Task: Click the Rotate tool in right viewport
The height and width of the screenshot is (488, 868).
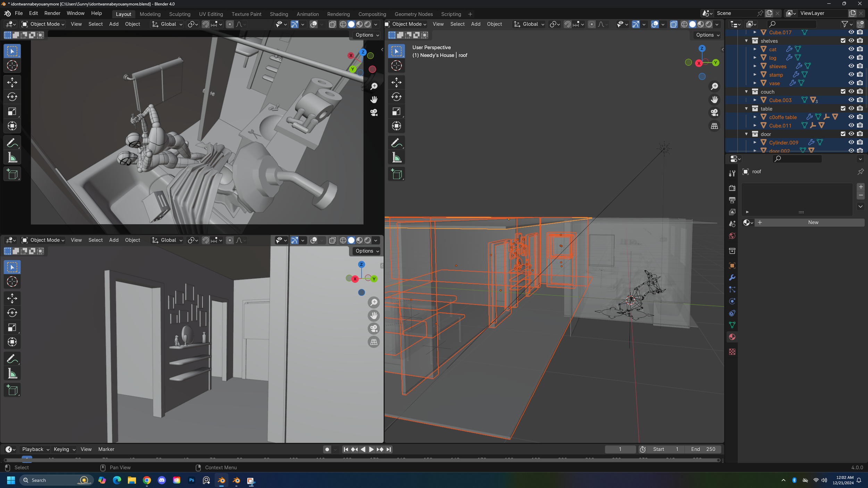Action: coord(396,97)
